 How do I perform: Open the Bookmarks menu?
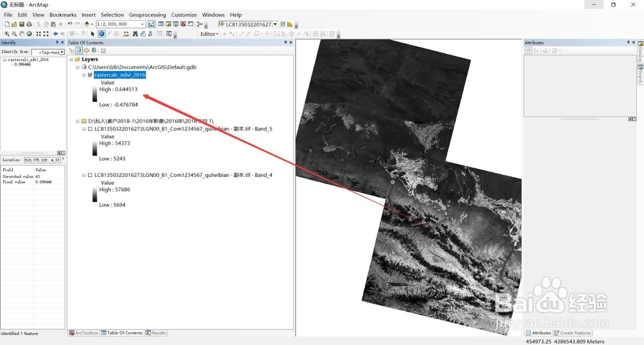[x=63, y=15]
